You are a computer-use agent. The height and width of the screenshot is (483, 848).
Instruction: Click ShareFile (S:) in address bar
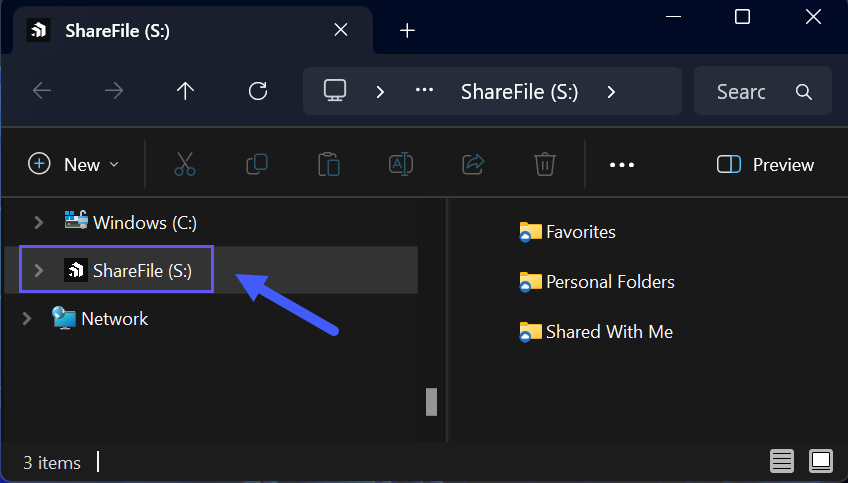(519, 92)
